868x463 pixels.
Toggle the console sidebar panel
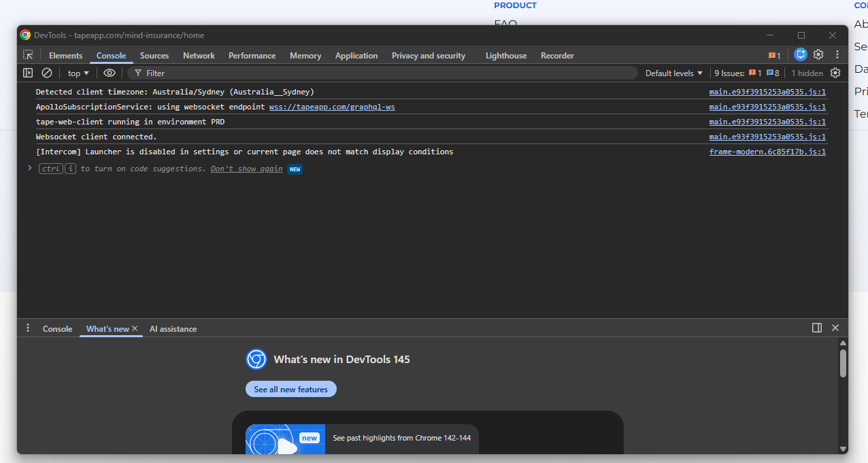coord(28,73)
